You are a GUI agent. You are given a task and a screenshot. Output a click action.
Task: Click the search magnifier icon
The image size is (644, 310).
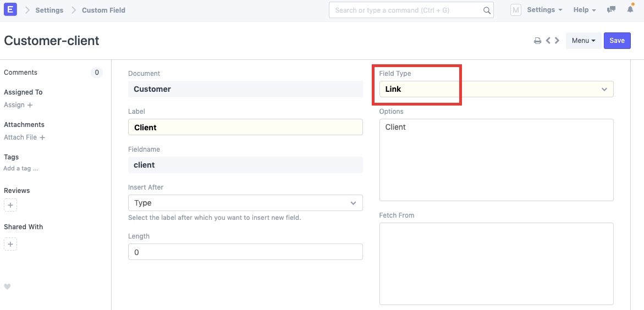[487, 10]
